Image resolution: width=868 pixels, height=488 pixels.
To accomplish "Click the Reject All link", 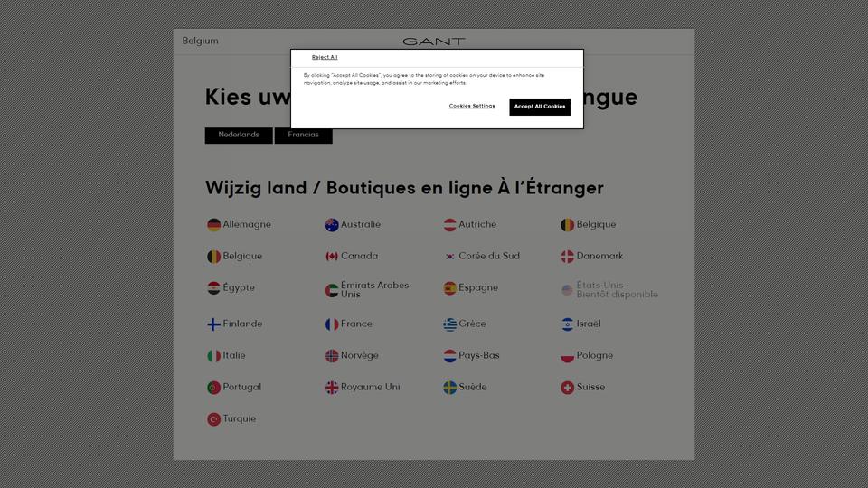I will 325,57.
